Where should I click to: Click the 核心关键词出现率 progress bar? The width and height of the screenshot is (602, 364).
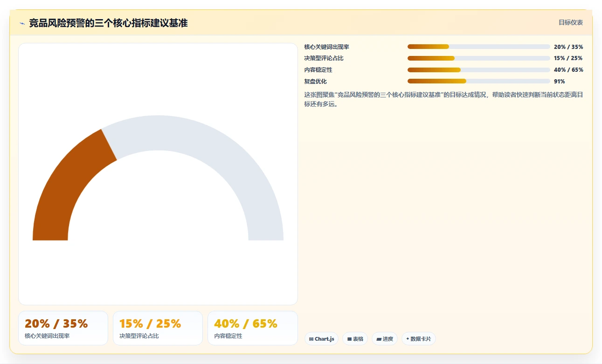click(479, 47)
